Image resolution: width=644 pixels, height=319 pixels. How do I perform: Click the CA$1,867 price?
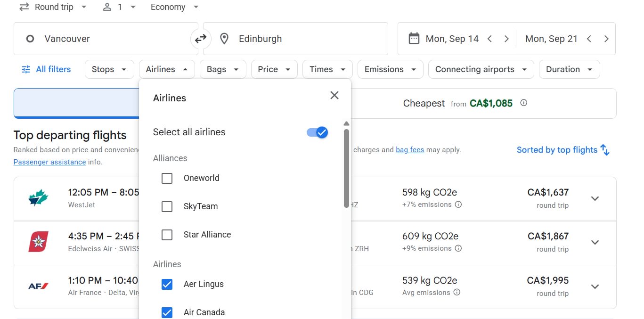[x=548, y=236]
